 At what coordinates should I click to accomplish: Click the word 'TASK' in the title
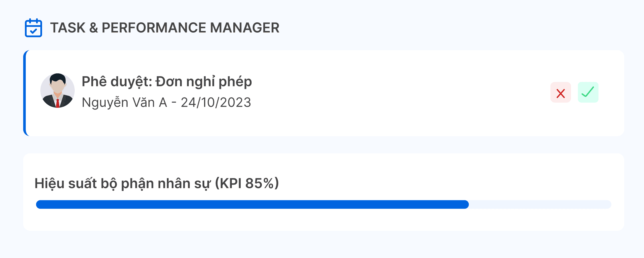[x=68, y=28]
